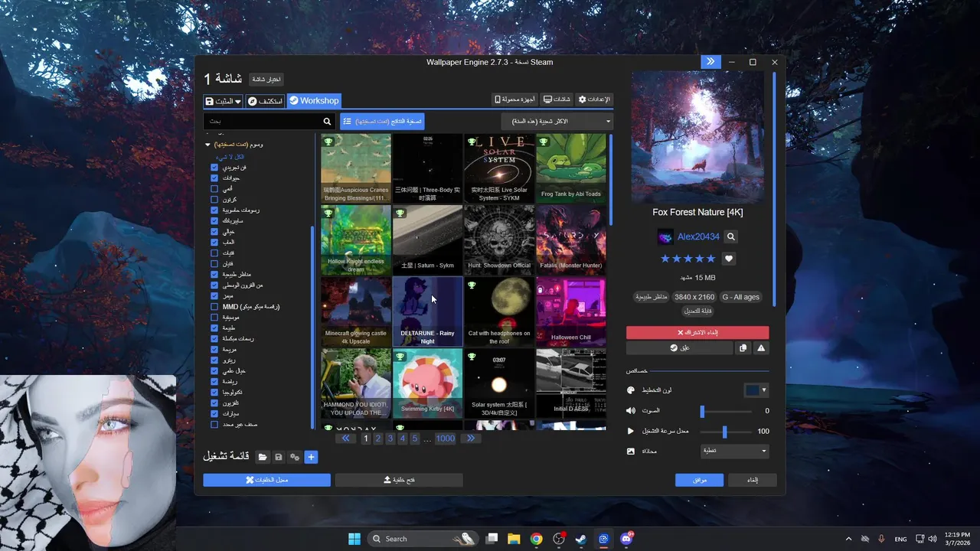Toggle the مناظر طبيعية tag checkbox
Screen dimensions: 980x551
pyautogui.click(x=214, y=274)
